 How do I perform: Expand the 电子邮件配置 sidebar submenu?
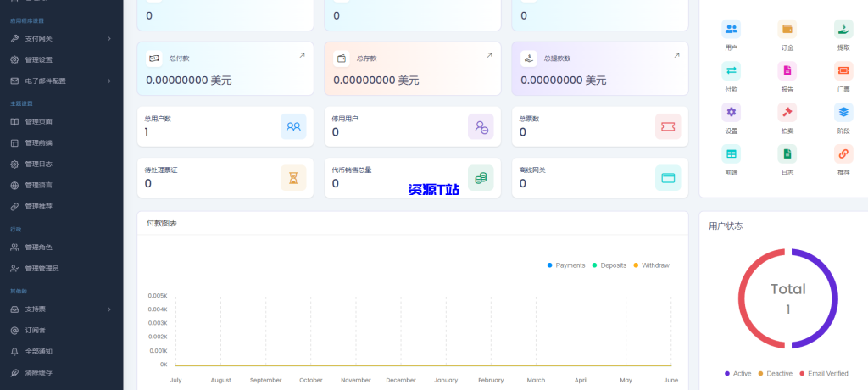61,81
